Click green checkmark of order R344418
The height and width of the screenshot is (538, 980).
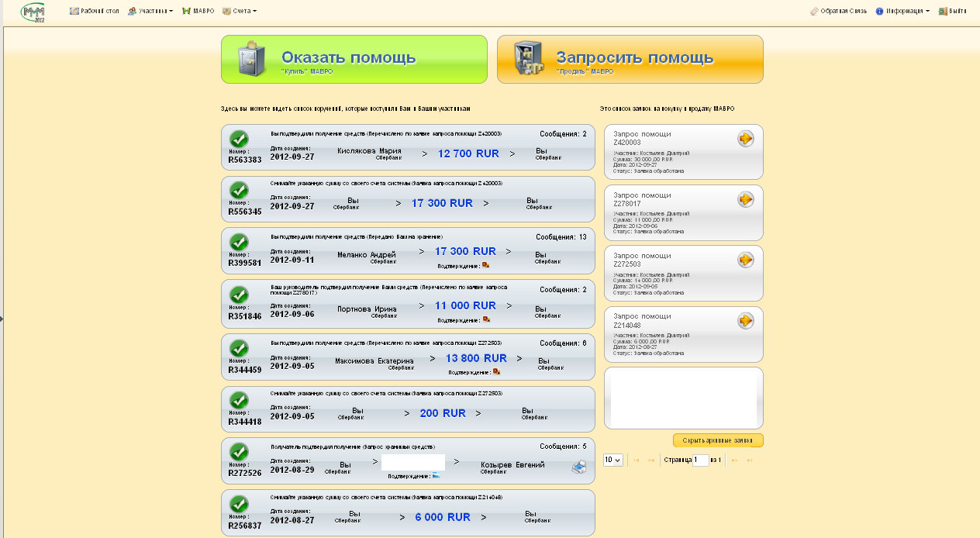tap(240, 400)
